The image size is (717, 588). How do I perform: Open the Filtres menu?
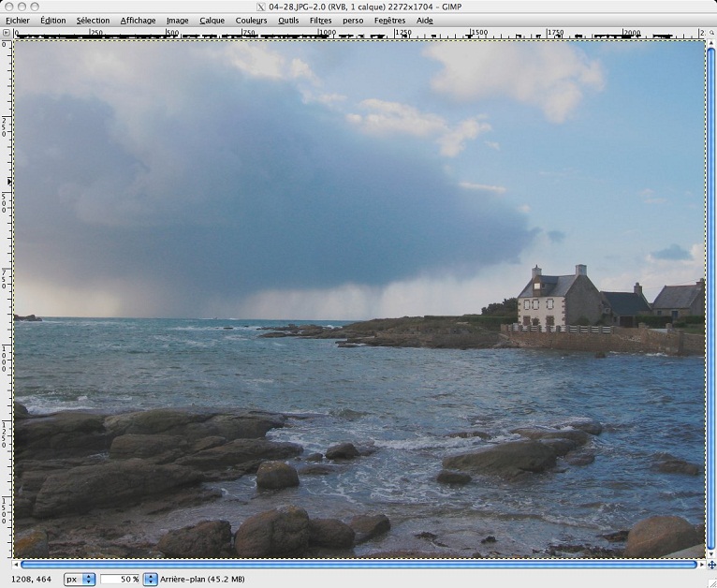(x=320, y=20)
